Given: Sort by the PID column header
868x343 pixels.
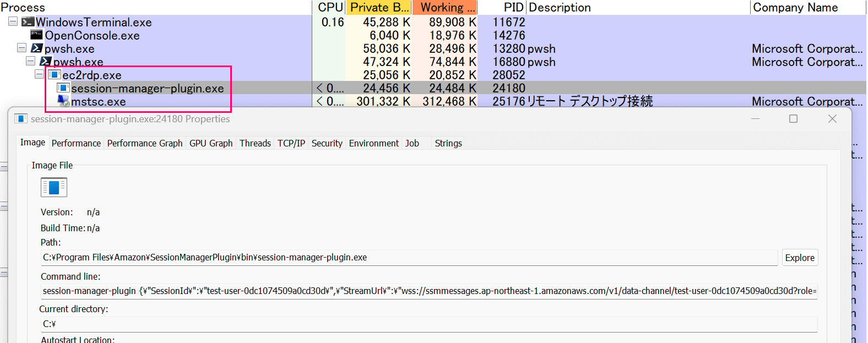Looking at the screenshot, I should pyautogui.click(x=502, y=7).
